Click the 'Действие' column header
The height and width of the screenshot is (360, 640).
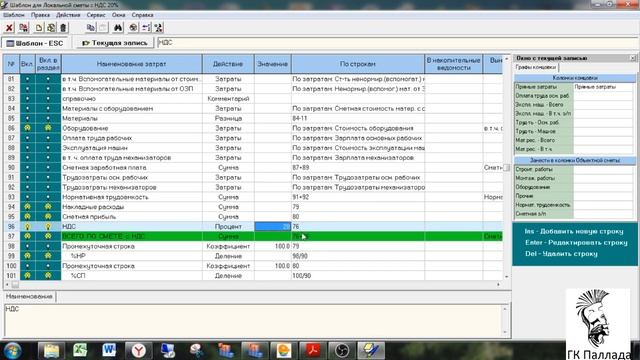[x=228, y=64]
